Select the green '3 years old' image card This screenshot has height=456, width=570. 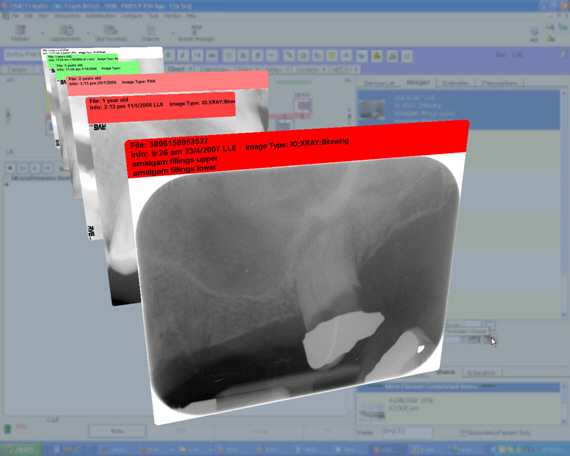[x=98, y=68]
